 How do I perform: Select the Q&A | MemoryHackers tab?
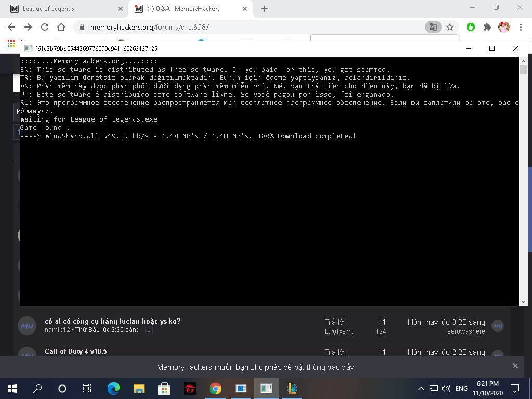click(190, 9)
